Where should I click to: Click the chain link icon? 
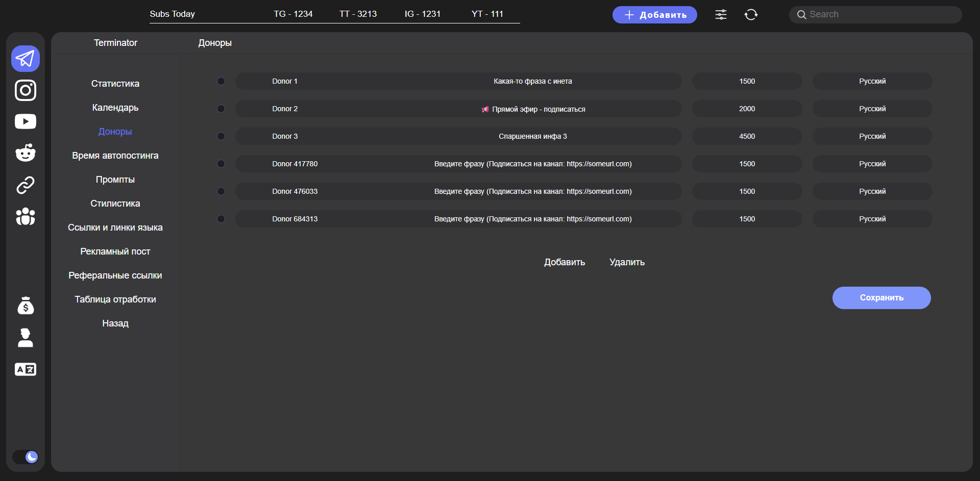(26, 185)
